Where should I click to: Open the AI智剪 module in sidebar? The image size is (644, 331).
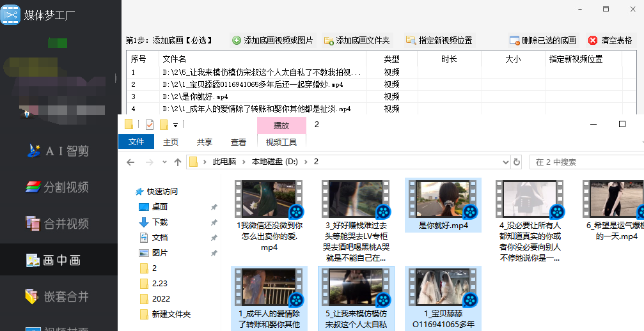[58, 151]
